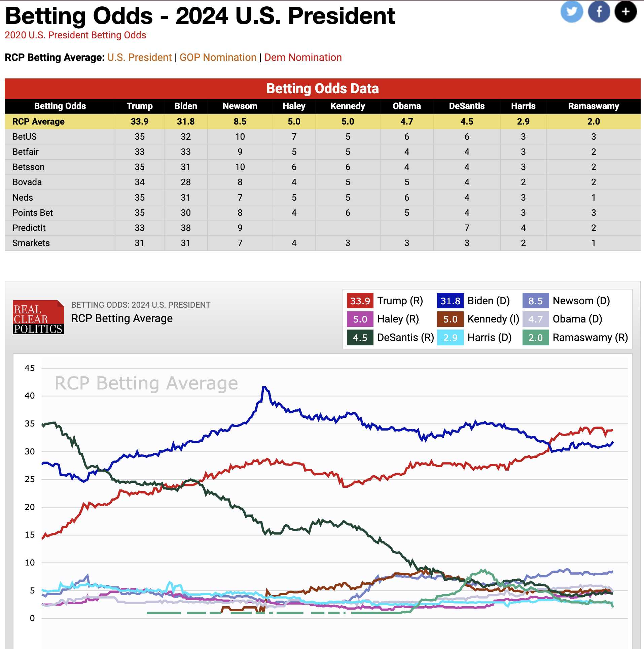Image resolution: width=644 pixels, height=649 pixels.
Task: Open the black plus share icon
Action: click(625, 11)
